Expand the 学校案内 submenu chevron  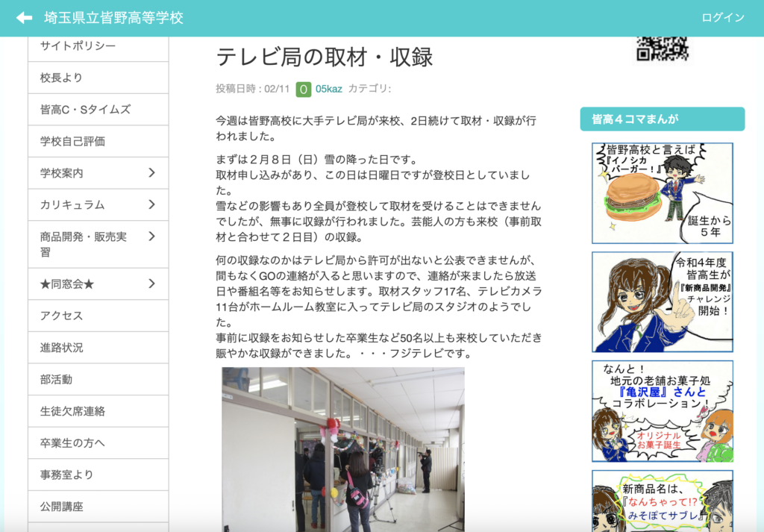pos(151,173)
